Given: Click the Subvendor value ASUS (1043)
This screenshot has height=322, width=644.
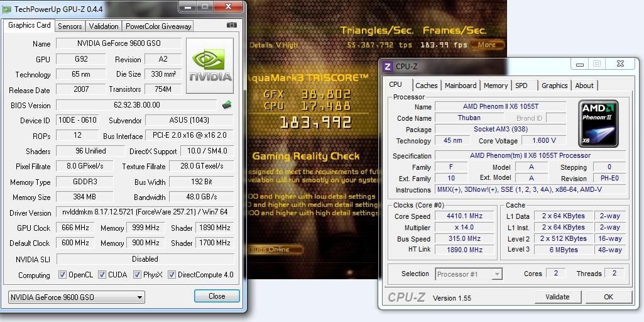Looking at the screenshot, I should [189, 120].
